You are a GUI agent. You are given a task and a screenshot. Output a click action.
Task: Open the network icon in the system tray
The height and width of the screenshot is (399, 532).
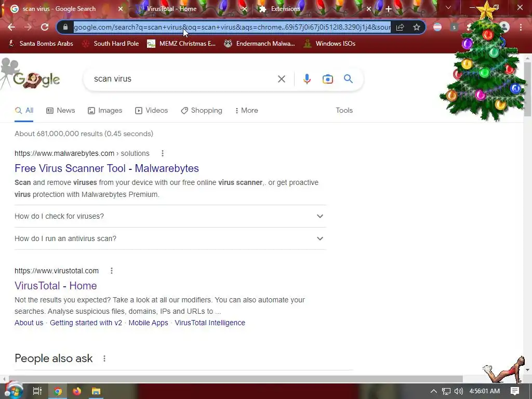coord(446,391)
